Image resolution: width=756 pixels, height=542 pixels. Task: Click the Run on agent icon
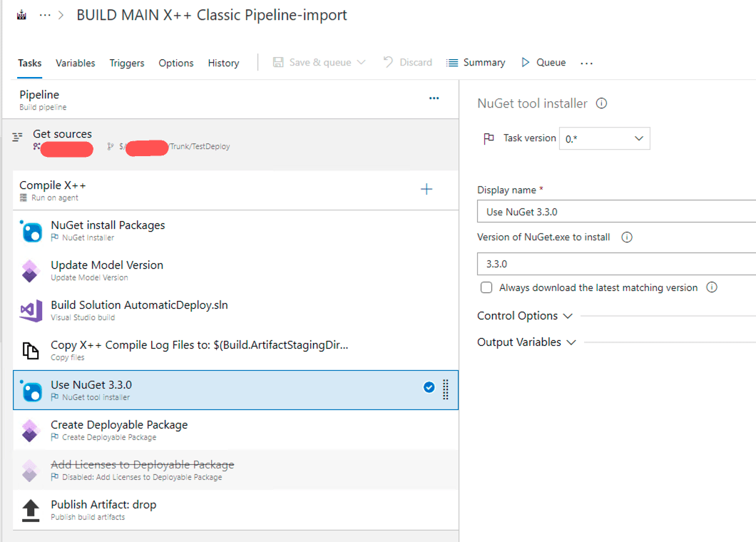coord(23,198)
